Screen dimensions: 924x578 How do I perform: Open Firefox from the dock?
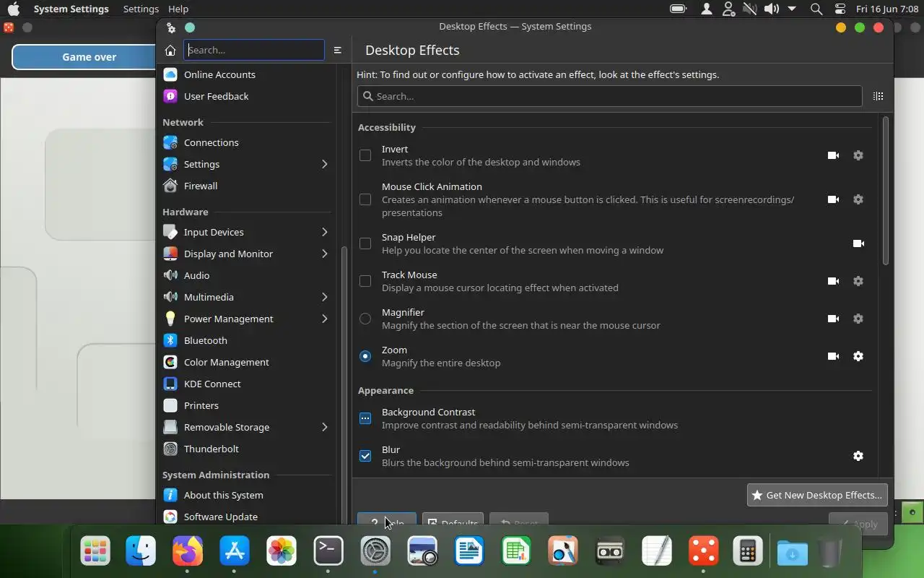(188, 552)
